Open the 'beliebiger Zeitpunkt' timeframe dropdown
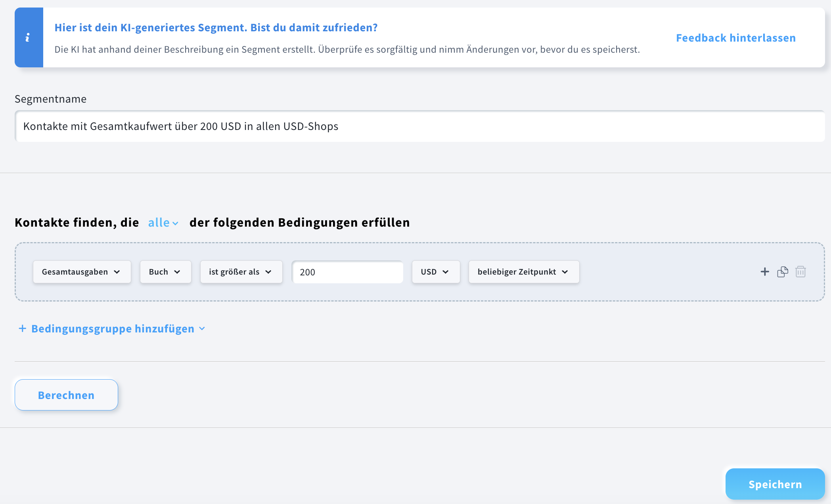The image size is (831, 504). pyautogui.click(x=523, y=272)
